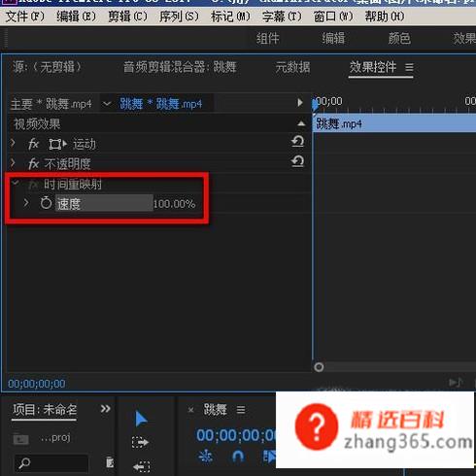This screenshot has height=476, width=476.
Task: Click the timeline timecode display
Action: [236, 435]
